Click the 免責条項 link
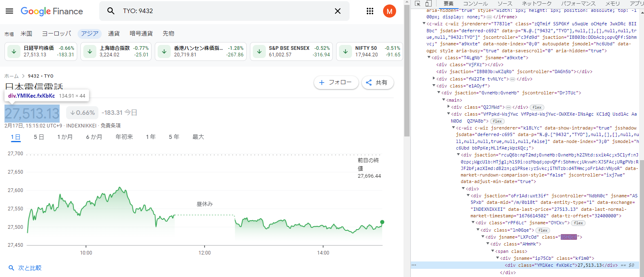This screenshot has height=277, width=644. point(111,126)
